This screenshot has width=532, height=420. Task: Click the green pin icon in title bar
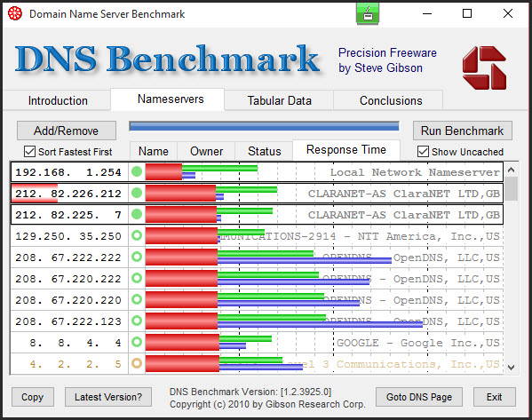tap(368, 13)
